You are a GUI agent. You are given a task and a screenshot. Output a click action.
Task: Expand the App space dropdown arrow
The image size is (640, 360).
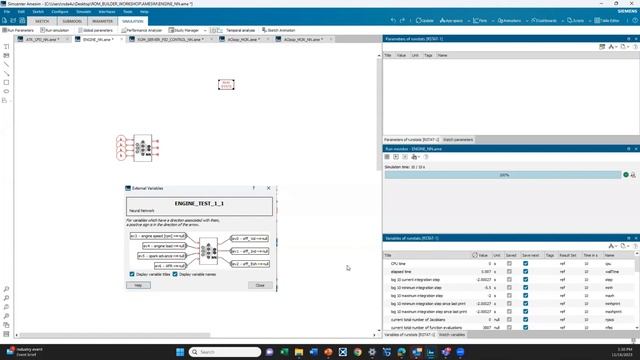(x=469, y=20)
